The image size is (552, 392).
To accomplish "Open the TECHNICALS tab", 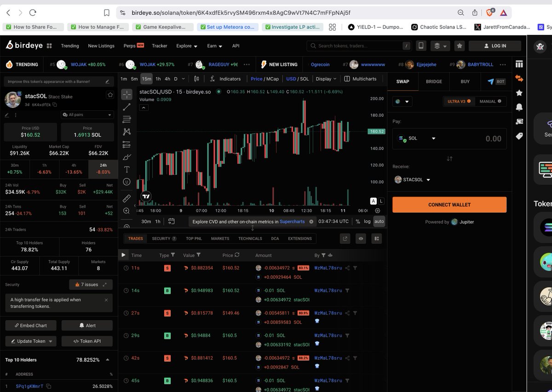I will (250, 238).
